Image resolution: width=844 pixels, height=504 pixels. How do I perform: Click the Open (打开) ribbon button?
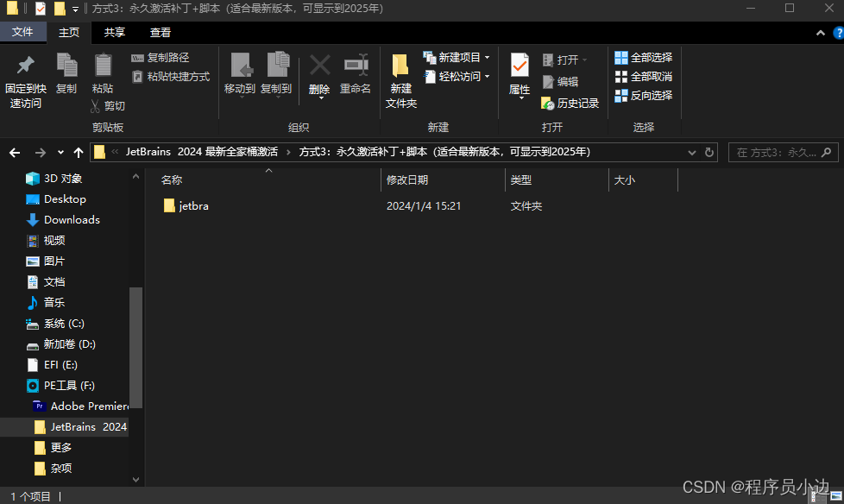(x=564, y=60)
